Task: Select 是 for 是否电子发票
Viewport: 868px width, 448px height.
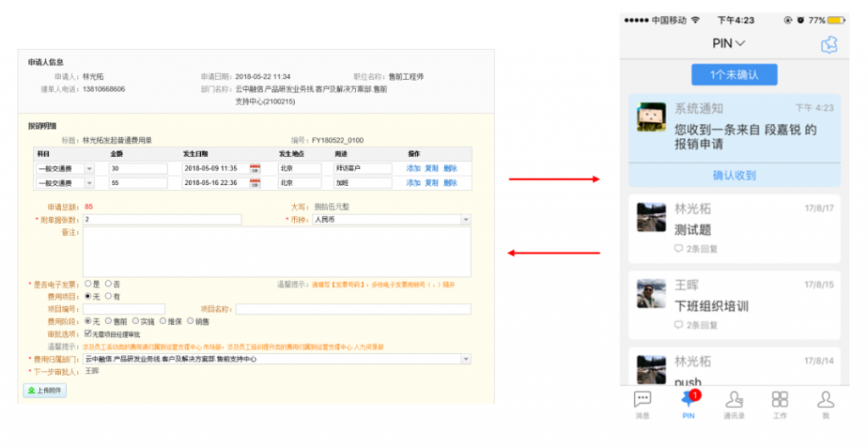Action: [87, 284]
